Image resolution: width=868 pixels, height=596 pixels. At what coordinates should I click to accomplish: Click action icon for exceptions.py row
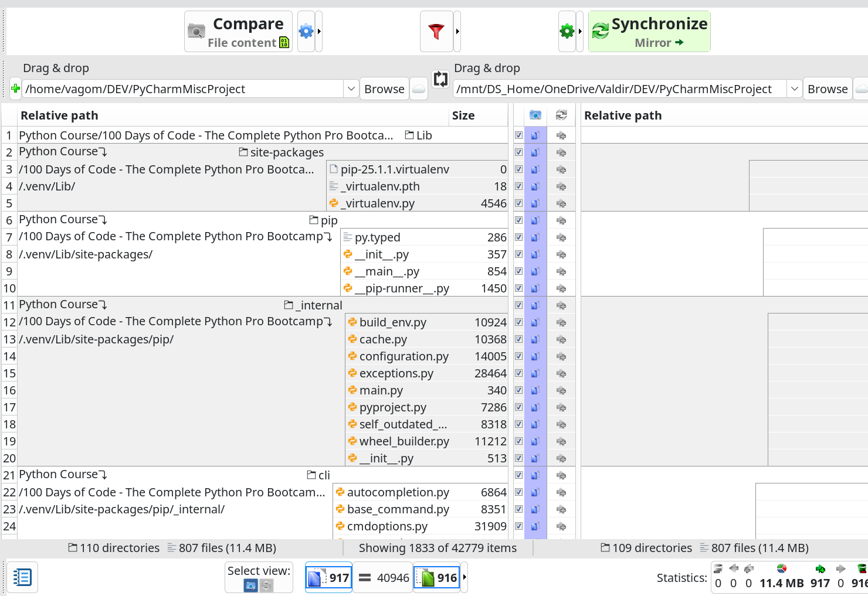coord(561,373)
